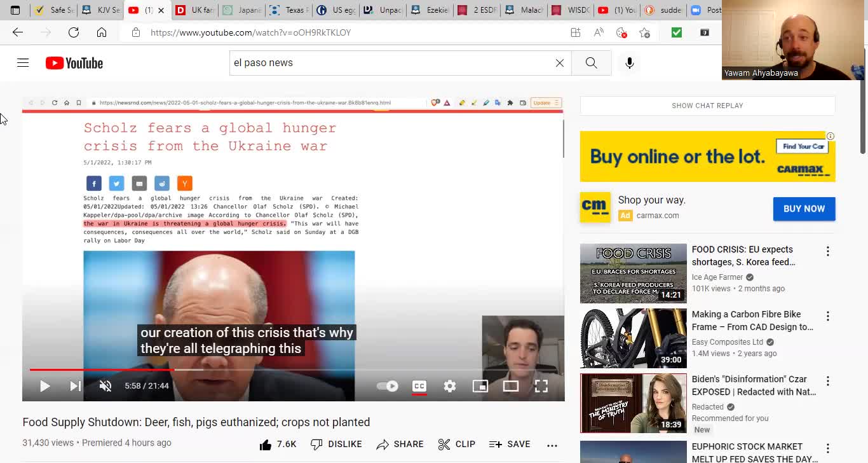Start Read Aloud from address bar
This screenshot has height=463, width=868.
[x=599, y=32]
